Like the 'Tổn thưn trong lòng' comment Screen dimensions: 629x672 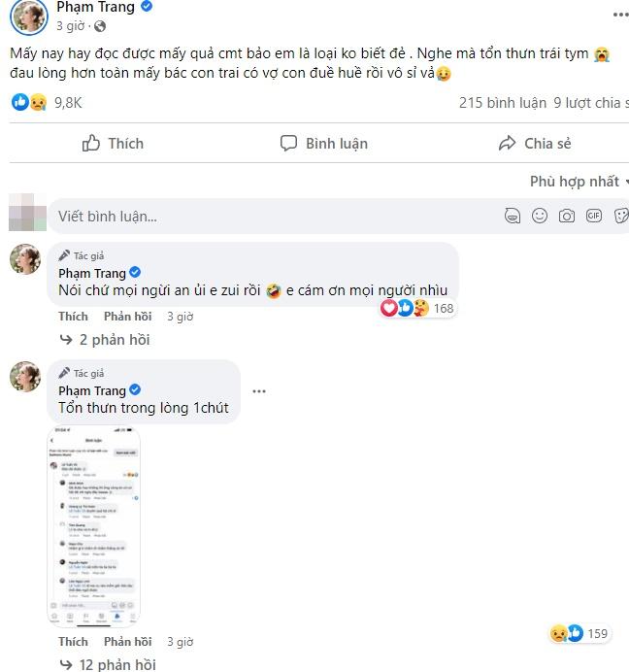coord(73,641)
